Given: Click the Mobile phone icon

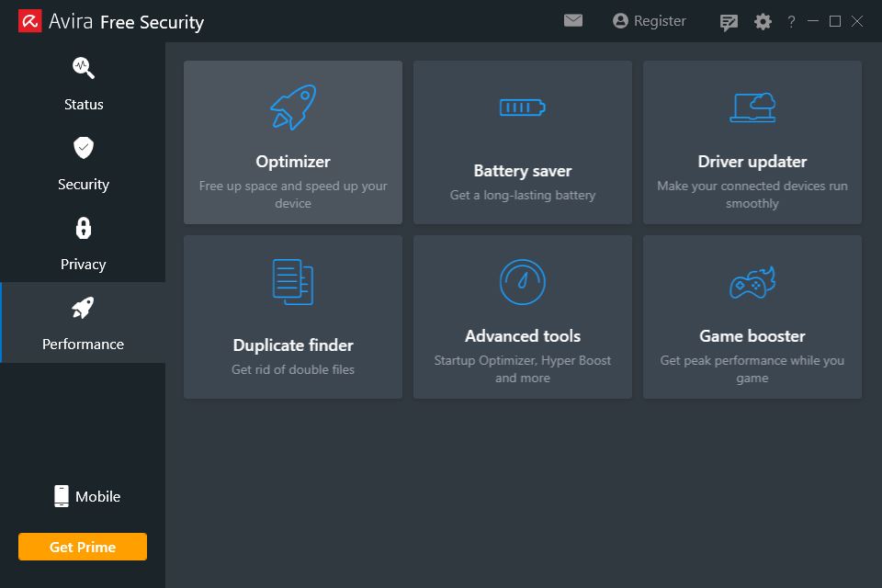Looking at the screenshot, I should (62, 496).
